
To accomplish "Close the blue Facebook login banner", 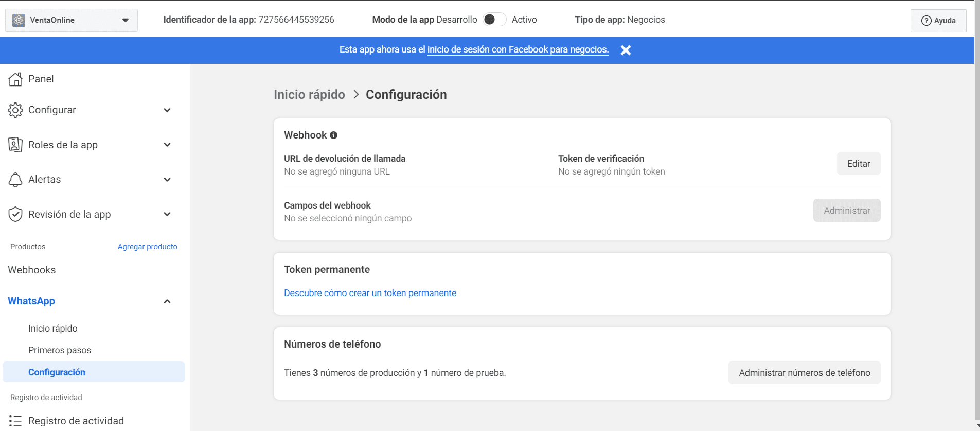I will pyautogui.click(x=626, y=50).
